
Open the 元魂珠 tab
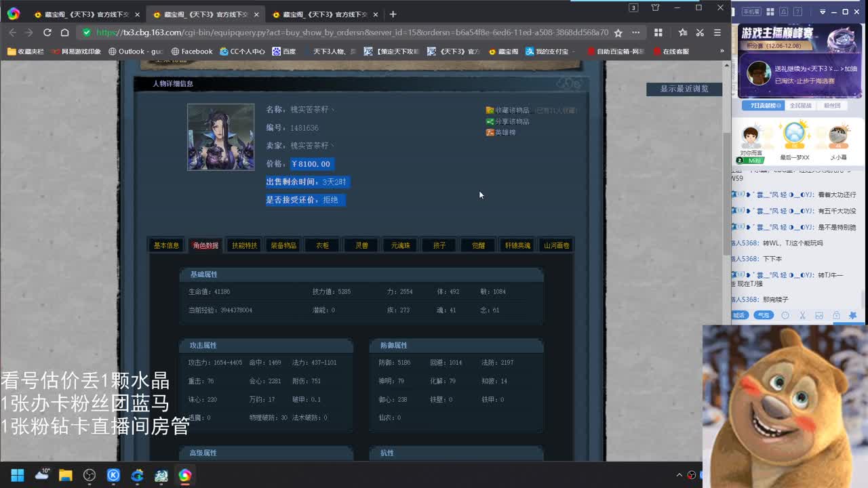pyautogui.click(x=400, y=245)
